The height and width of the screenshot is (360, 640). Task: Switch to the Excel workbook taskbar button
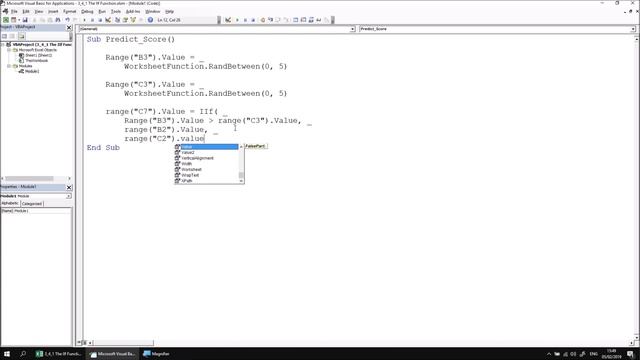58,354
